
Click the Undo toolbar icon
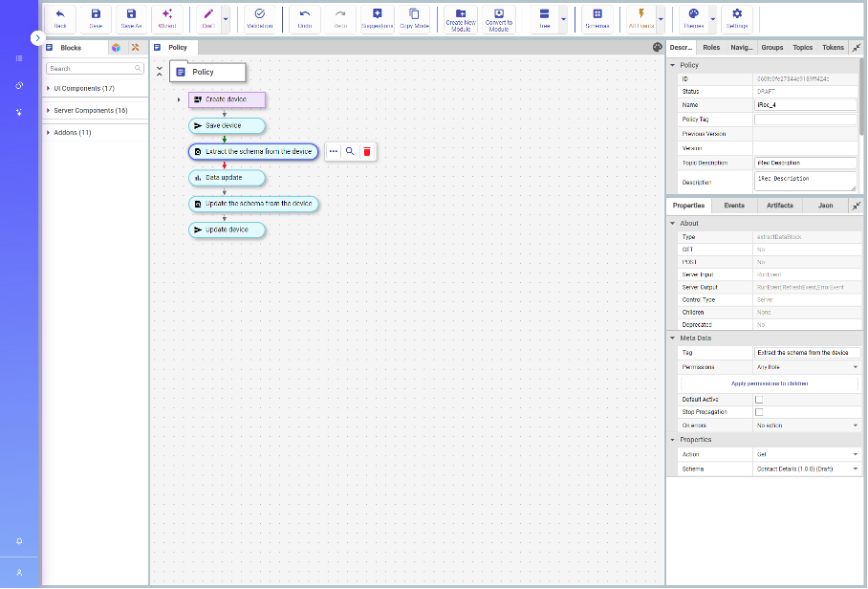tap(305, 18)
